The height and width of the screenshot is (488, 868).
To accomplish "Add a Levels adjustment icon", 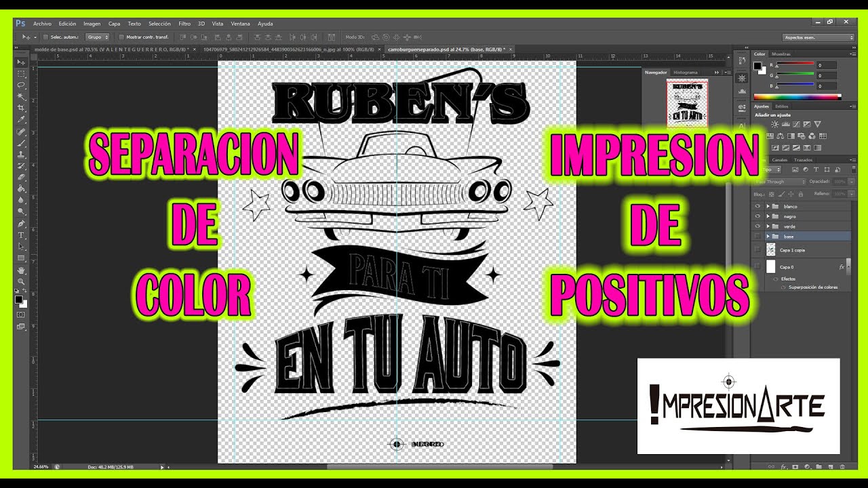I will (785, 124).
